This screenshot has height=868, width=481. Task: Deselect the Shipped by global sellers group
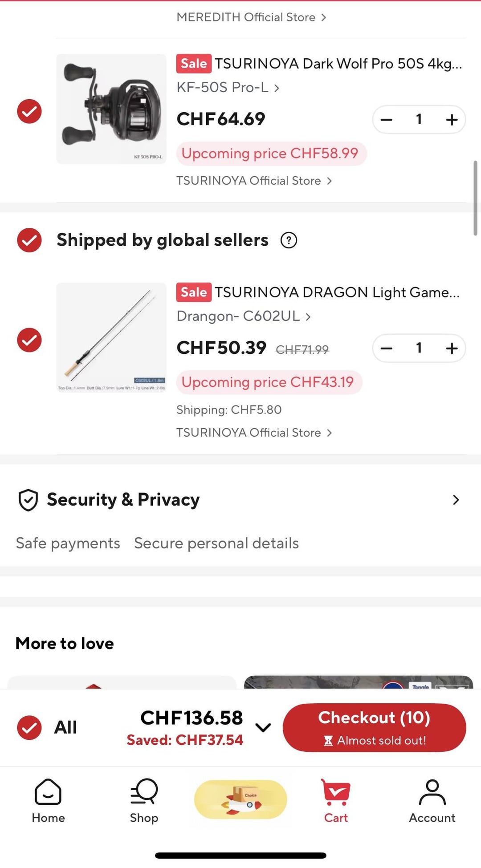[29, 240]
